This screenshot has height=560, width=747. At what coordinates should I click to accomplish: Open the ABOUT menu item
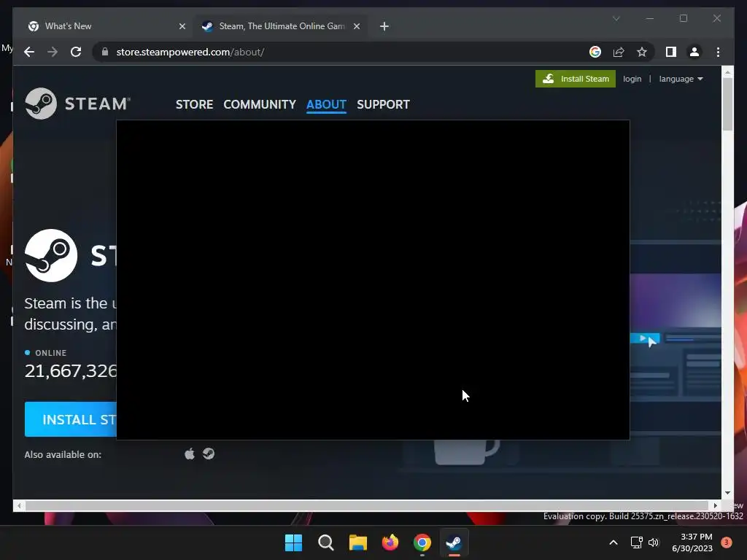326,104
